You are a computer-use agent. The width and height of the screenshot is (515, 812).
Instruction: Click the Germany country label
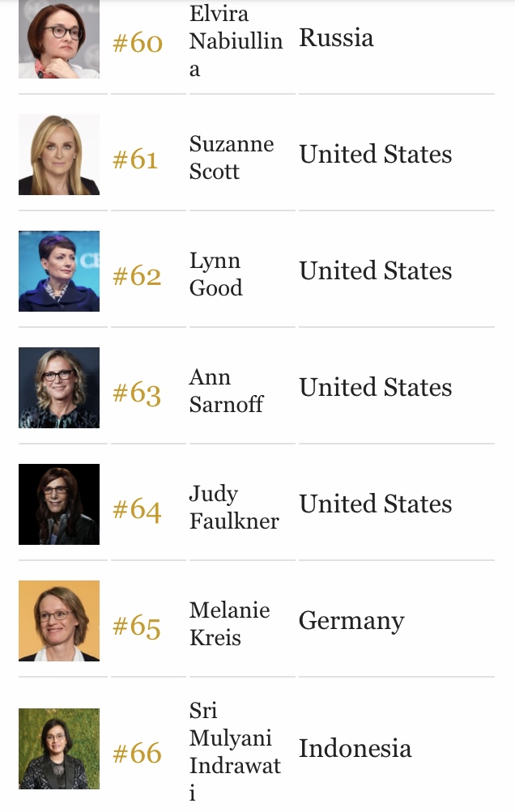[x=351, y=621]
